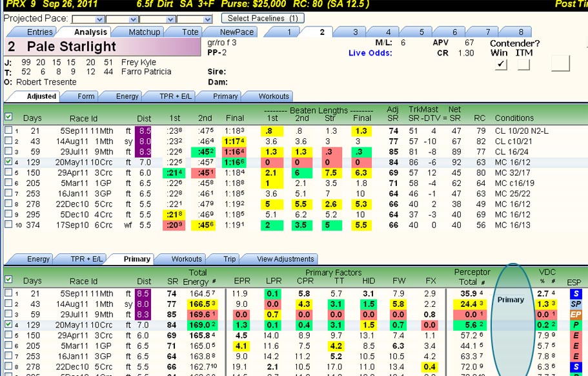Click the trainer name Farro Patricia
Screen dimensions: 588x376
point(147,72)
